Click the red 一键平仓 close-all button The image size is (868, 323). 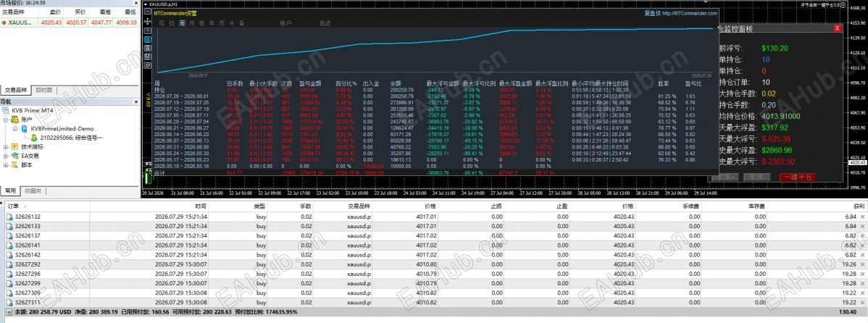pyautogui.click(x=798, y=177)
